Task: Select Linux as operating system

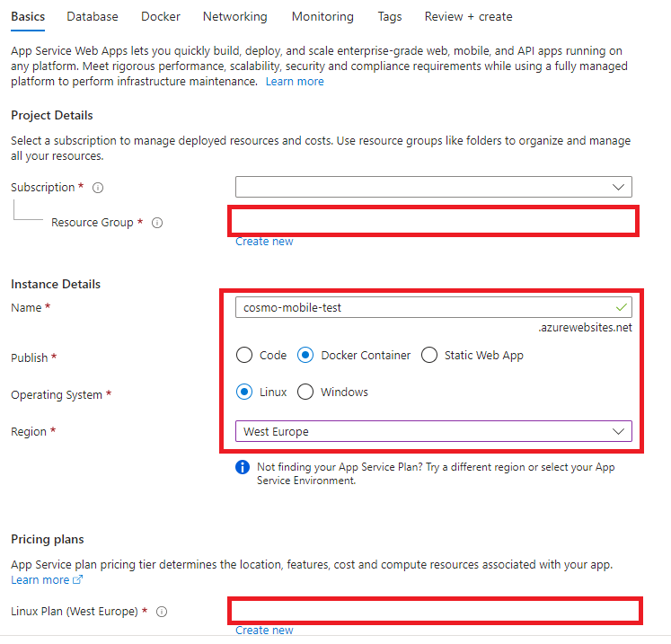Action: coord(244,392)
